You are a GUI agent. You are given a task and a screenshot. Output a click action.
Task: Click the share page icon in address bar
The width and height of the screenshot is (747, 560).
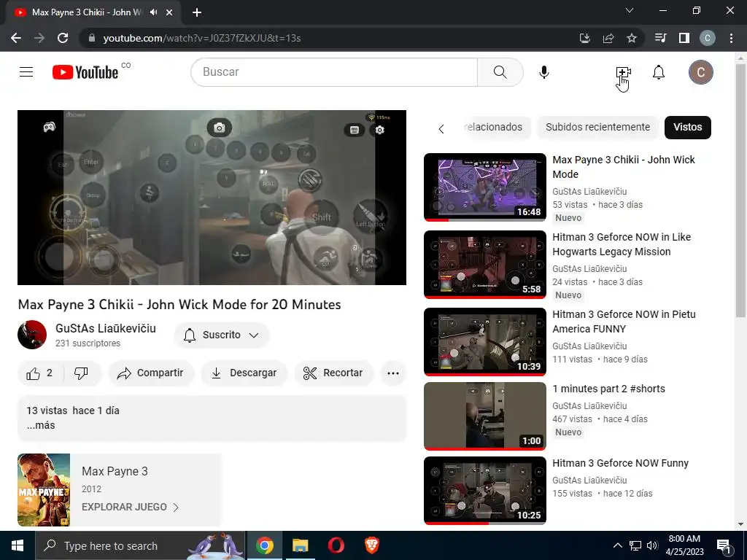(x=608, y=38)
